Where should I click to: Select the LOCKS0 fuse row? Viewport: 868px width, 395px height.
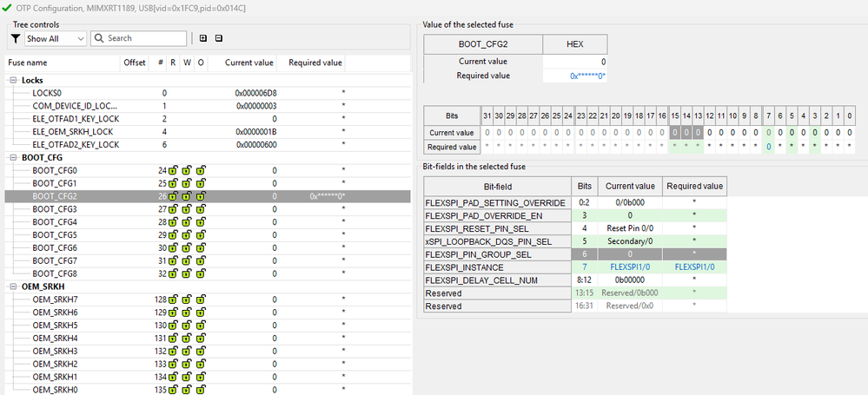point(47,93)
